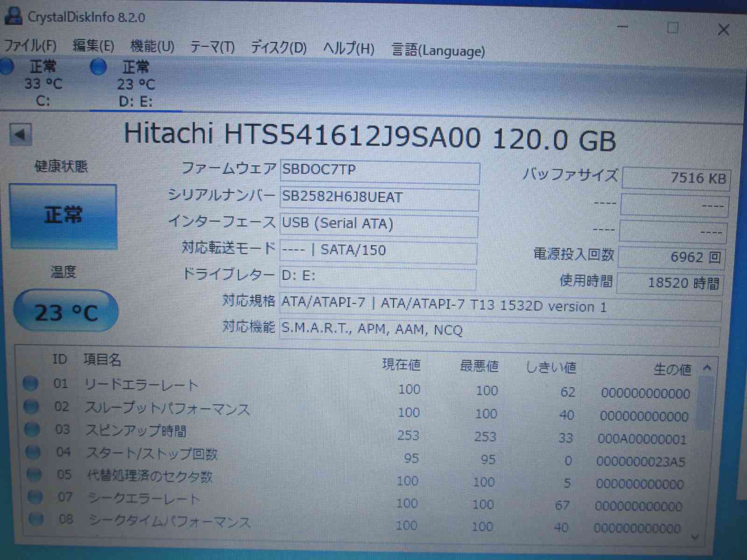This screenshot has height=560, width=747.
Task: Maximize the CrystalDiskInfo window
Action: (x=673, y=28)
